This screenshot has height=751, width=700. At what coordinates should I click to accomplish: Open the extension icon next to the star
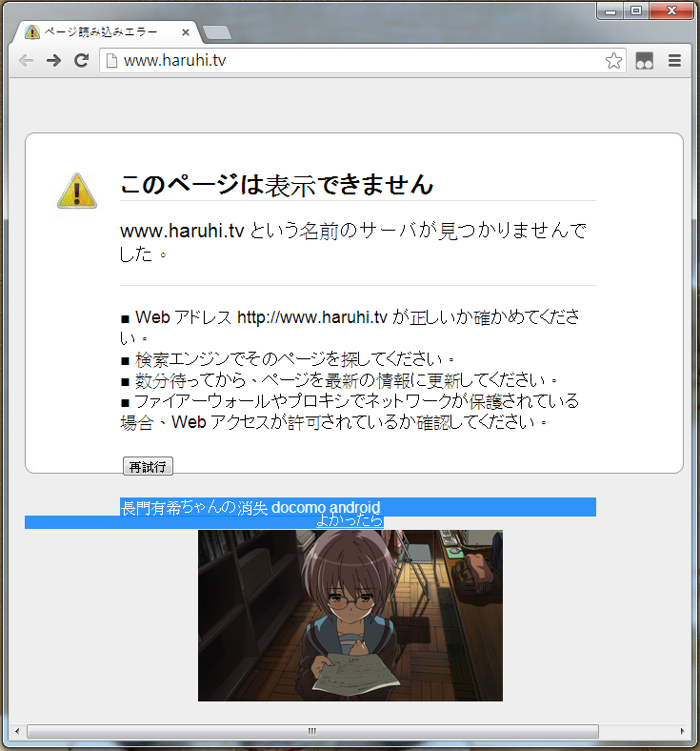[x=644, y=61]
